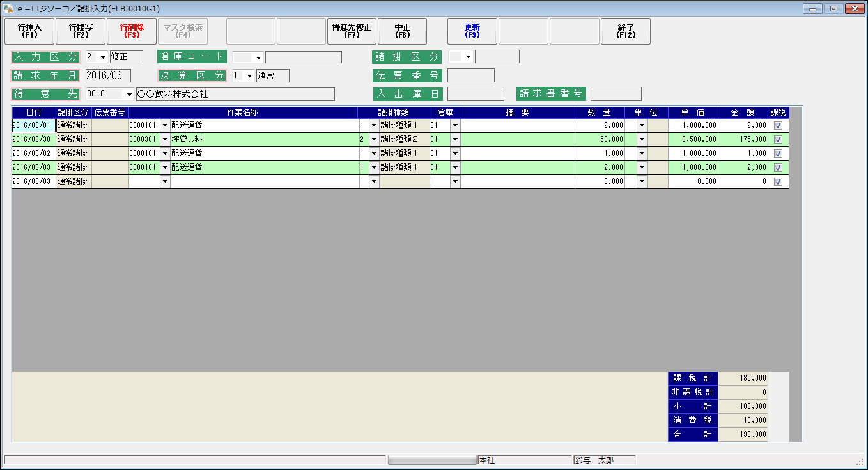Open the 倉庫コード dropdown list
Viewport: 868px width, 470px height.
pos(258,57)
